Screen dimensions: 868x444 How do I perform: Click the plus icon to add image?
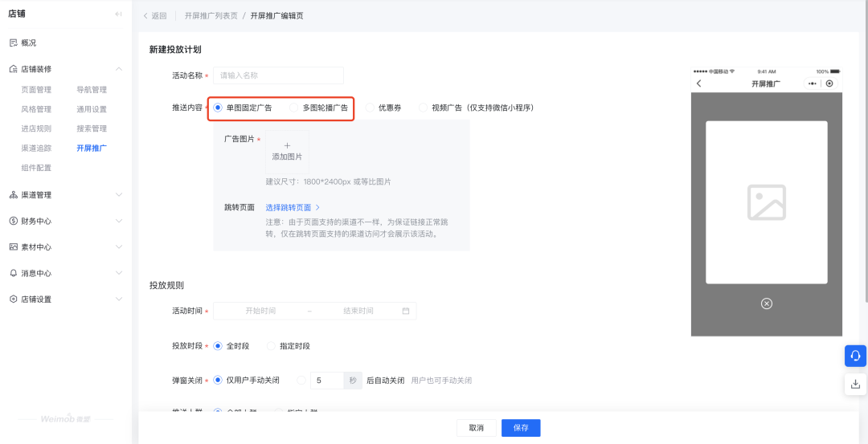pyautogui.click(x=287, y=146)
